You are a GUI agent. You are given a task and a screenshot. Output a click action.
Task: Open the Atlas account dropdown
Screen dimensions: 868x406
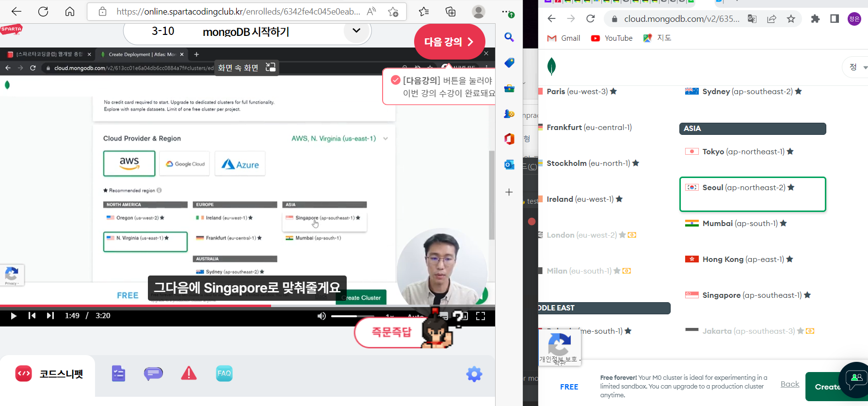pyautogui.click(x=856, y=67)
